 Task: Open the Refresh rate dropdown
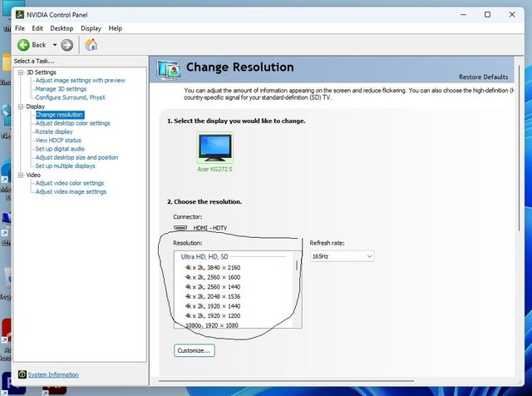(x=342, y=256)
